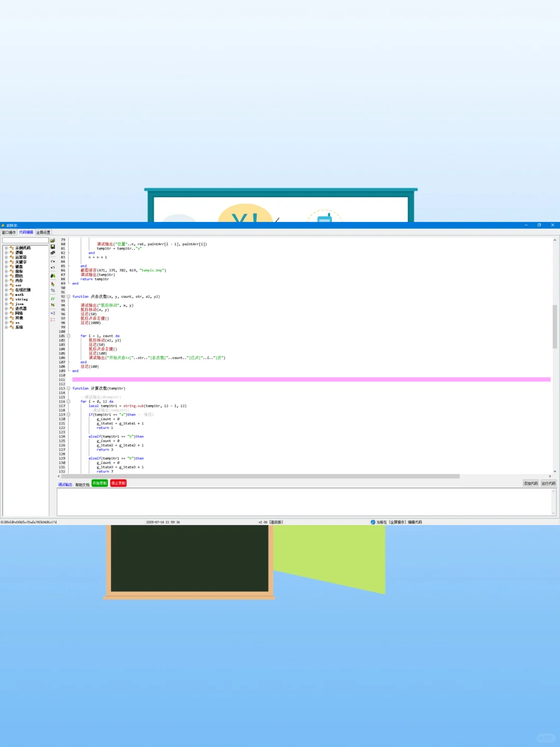Click the open file toolbar icon
This screenshot has height=747, width=560.
pos(53,241)
